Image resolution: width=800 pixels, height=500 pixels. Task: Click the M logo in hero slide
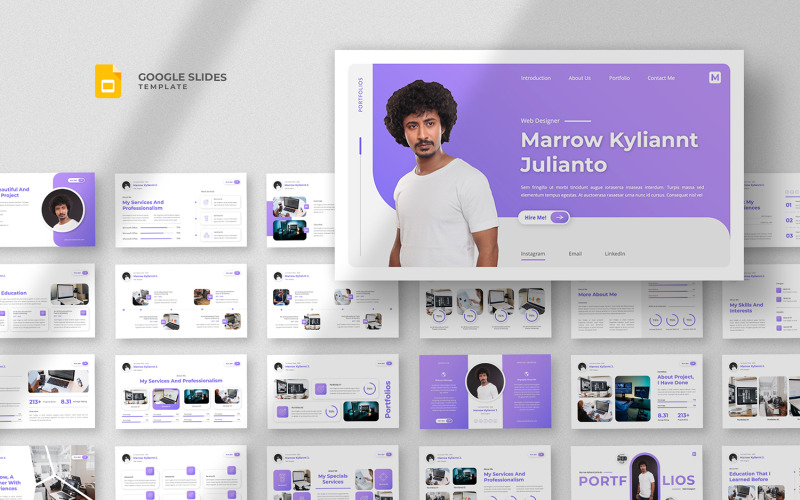[x=715, y=78]
